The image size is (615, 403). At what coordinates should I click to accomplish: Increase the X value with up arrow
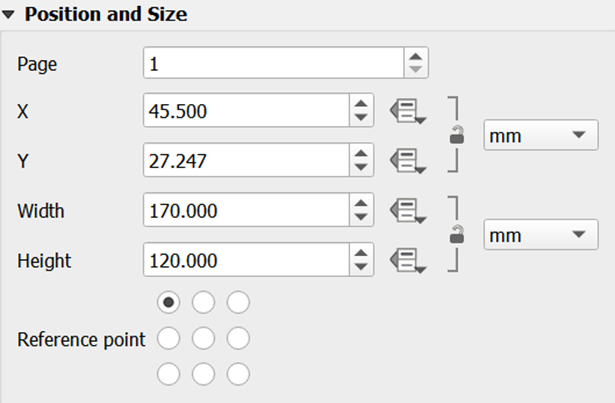pos(361,105)
